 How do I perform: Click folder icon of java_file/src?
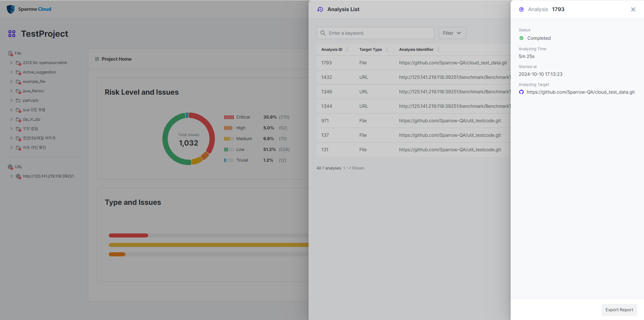pyautogui.click(x=19, y=91)
